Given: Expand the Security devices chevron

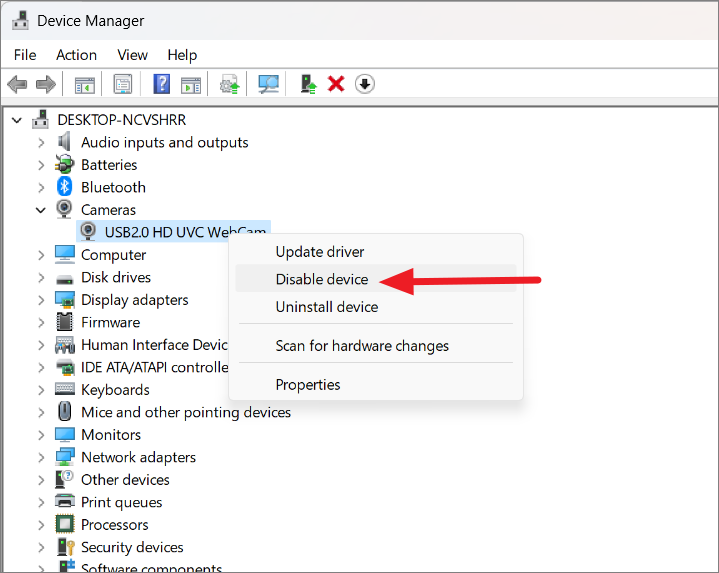Looking at the screenshot, I should click(41, 547).
